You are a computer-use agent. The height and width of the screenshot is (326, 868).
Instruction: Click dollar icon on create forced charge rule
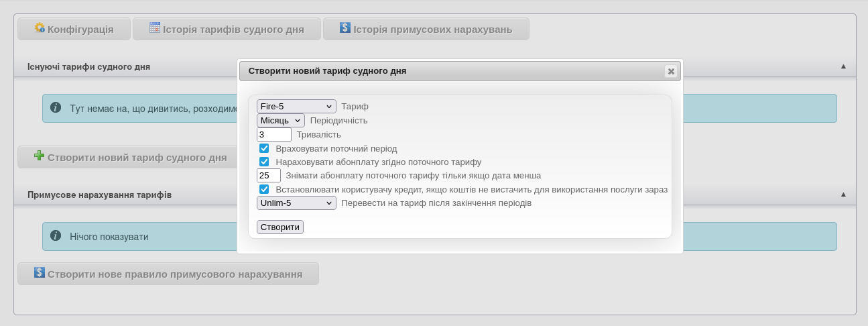40,273
